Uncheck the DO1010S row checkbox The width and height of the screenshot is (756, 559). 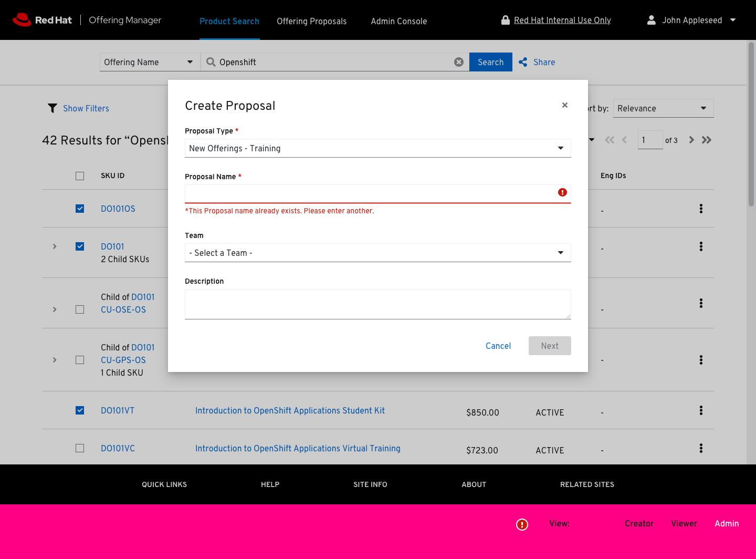pos(80,209)
